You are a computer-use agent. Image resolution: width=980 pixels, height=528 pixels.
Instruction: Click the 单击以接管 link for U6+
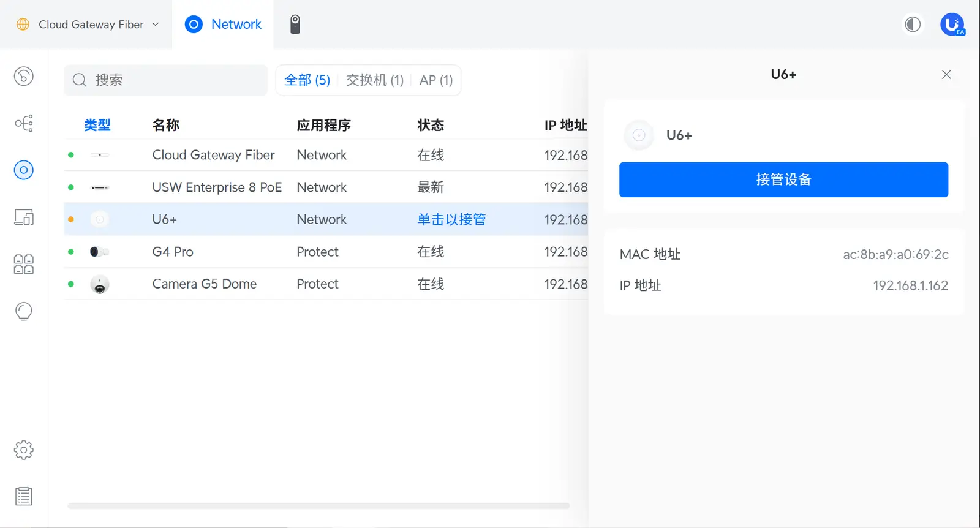[451, 219]
